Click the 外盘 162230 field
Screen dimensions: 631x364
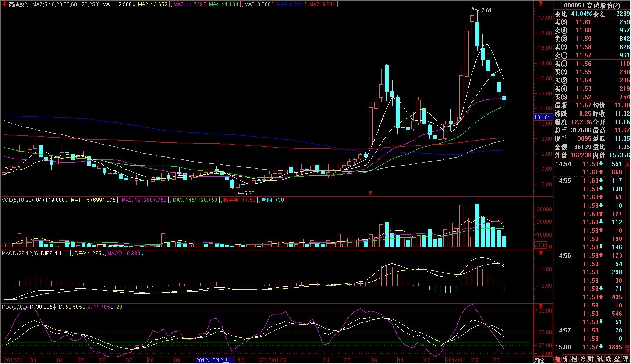coord(574,155)
